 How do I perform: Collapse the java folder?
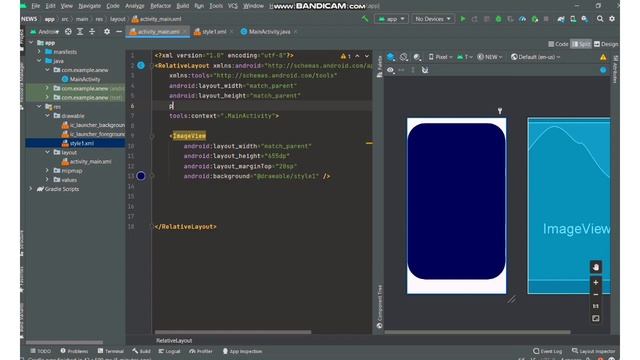[39, 61]
